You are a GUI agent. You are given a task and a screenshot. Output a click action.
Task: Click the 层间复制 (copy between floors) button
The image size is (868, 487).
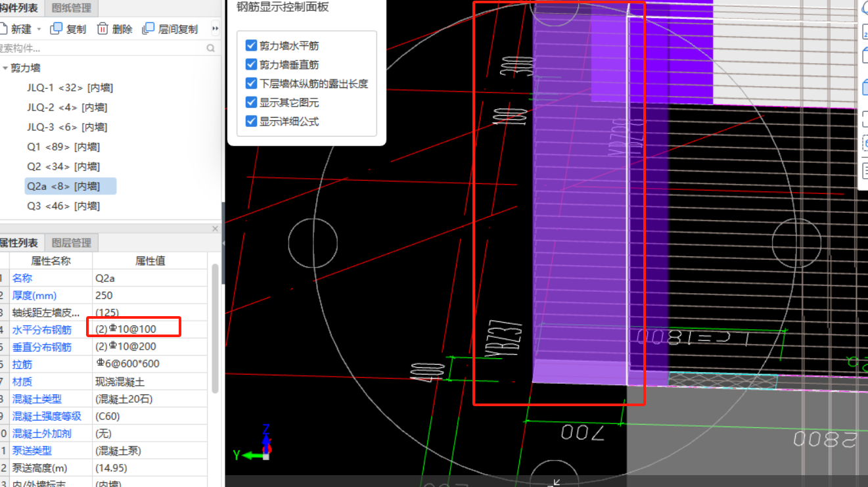point(170,29)
